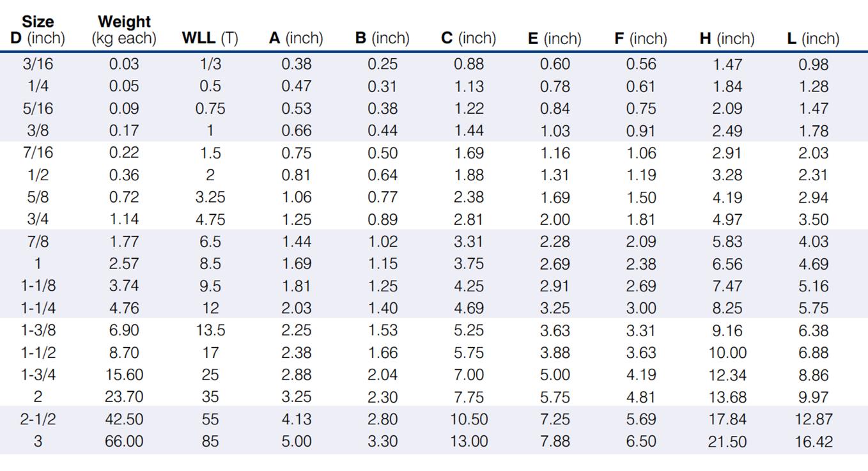
Task: Select the E (inch) column header
Action: pyautogui.click(x=554, y=38)
